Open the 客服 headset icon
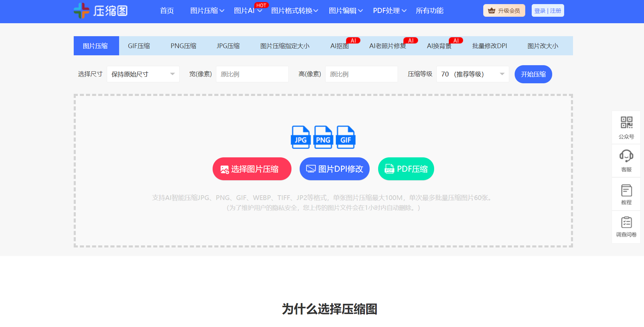Viewport: 644px width, 327px height. 626,156
